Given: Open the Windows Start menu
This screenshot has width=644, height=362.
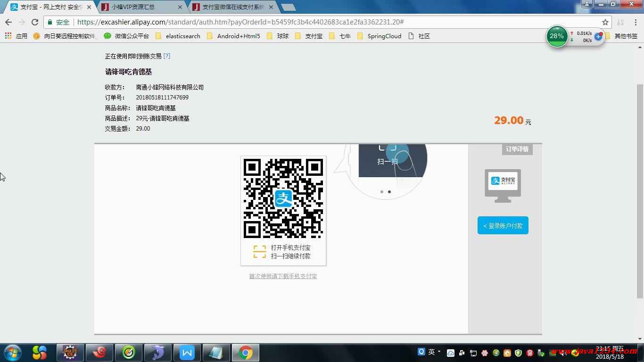Looking at the screenshot, I should (x=13, y=353).
